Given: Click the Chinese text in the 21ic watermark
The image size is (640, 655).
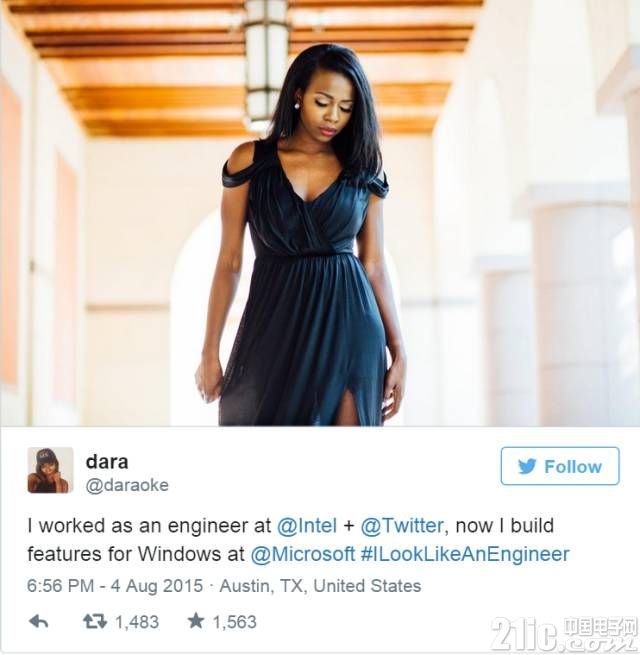Looking at the screenshot, I should [600, 626].
